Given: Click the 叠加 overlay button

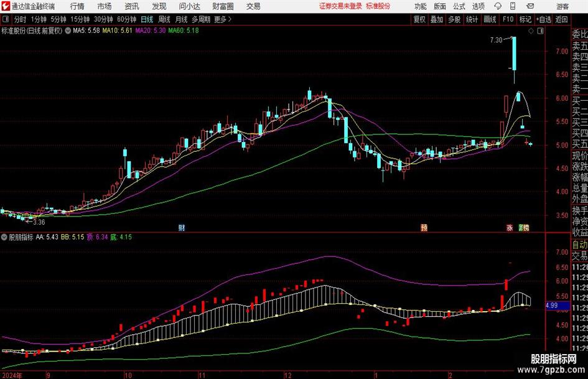Looking at the screenshot, I should 437,19.
